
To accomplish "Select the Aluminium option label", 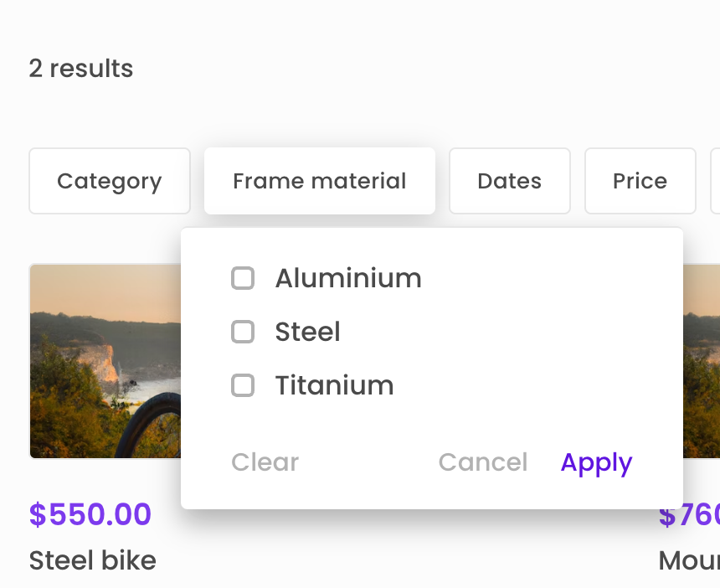I will (x=347, y=278).
